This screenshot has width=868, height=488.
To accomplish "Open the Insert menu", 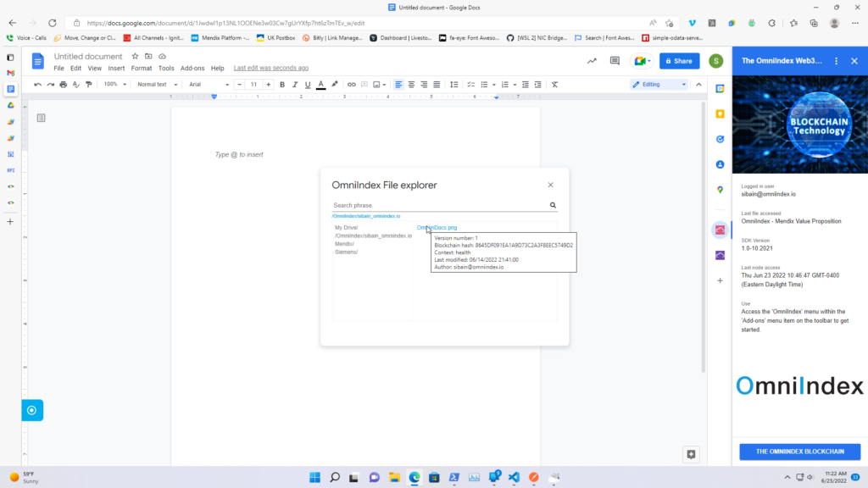I will pyautogui.click(x=116, y=68).
